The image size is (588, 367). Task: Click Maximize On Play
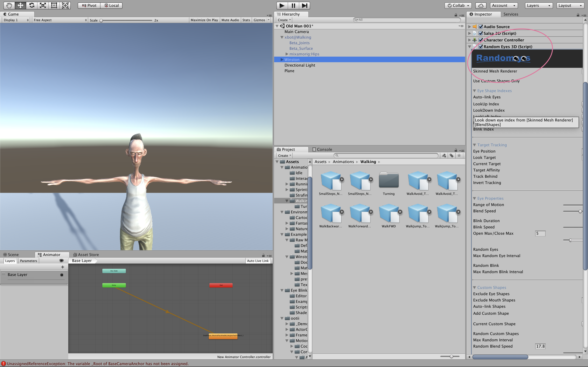(204, 20)
